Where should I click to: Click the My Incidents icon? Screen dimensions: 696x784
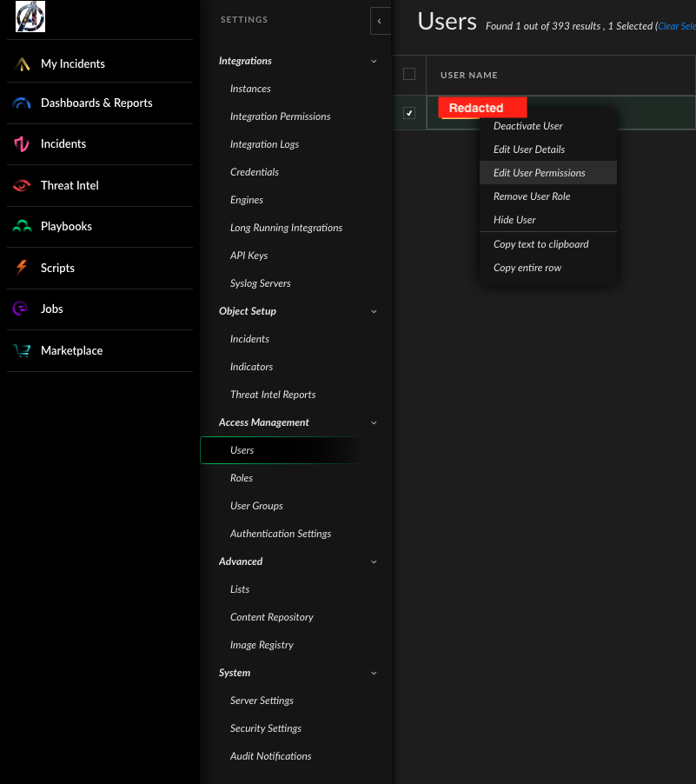(23, 63)
